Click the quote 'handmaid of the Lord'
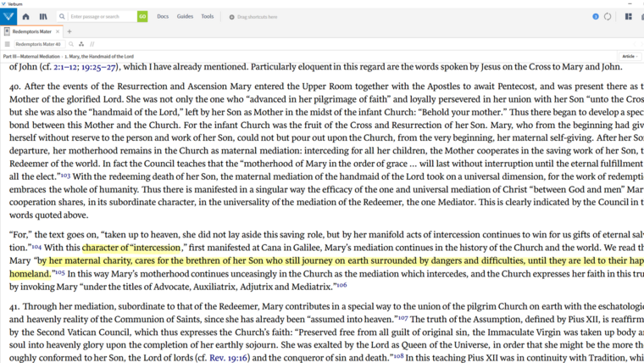644x363 pixels. 136,112
